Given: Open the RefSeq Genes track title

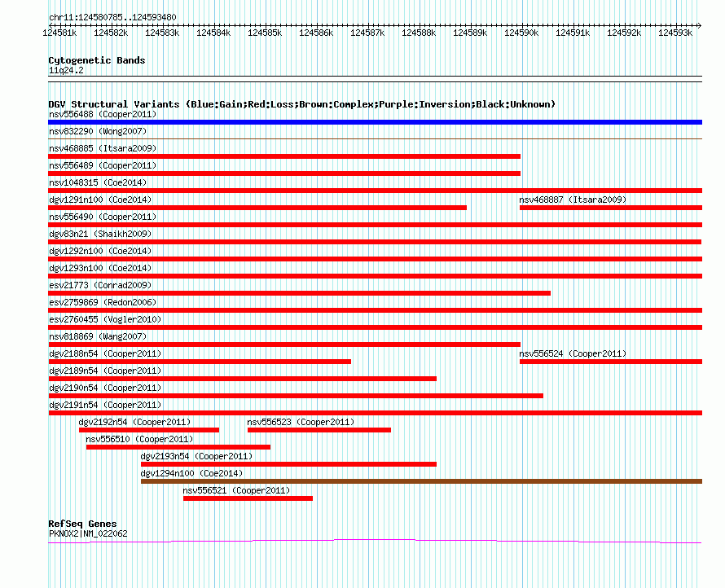Looking at the screenshot, I should point(82,524).
